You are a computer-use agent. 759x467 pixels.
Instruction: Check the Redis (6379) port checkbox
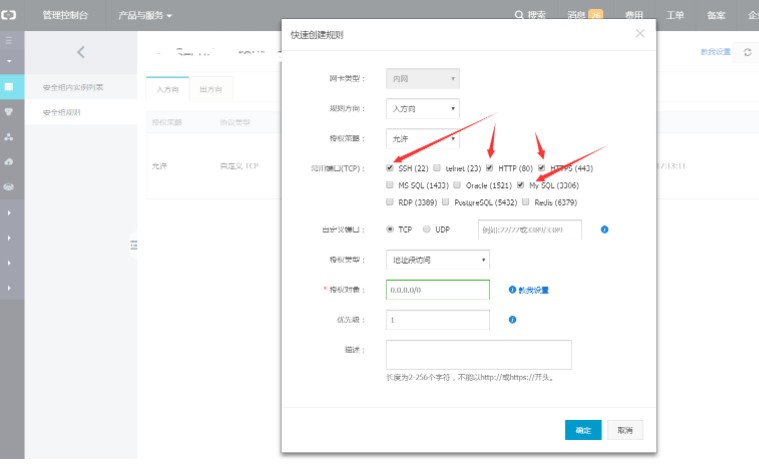[525, 202]
